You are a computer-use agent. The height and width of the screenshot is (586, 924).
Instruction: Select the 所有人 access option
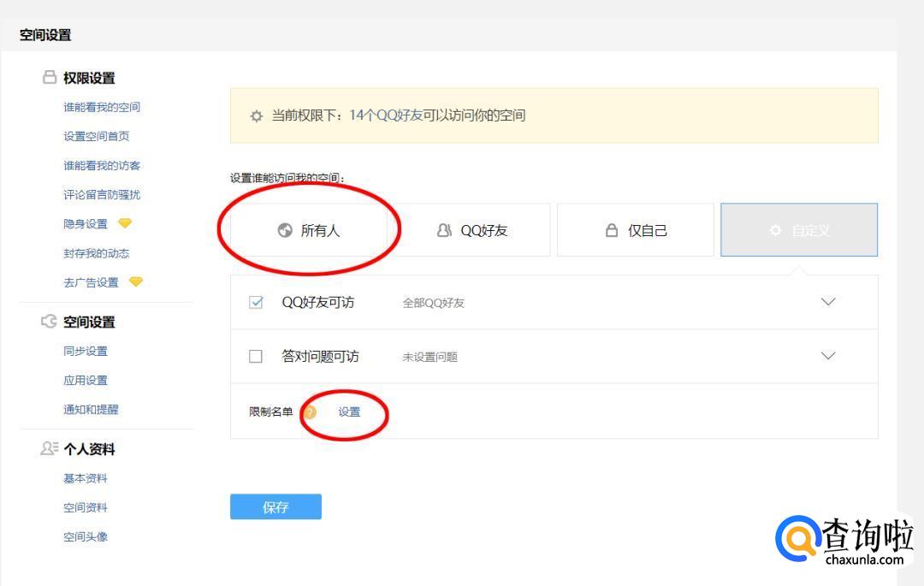[x=308, y=230]
